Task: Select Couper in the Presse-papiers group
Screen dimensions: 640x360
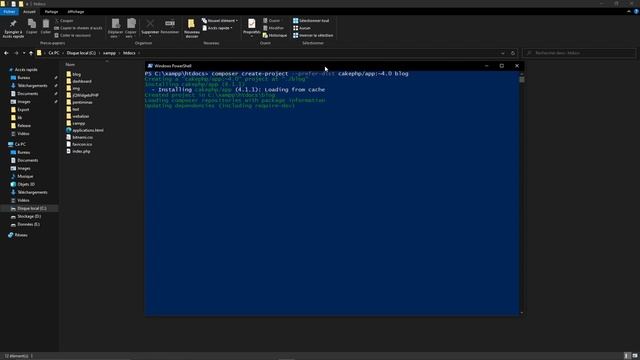Action: tap(64, 20)
